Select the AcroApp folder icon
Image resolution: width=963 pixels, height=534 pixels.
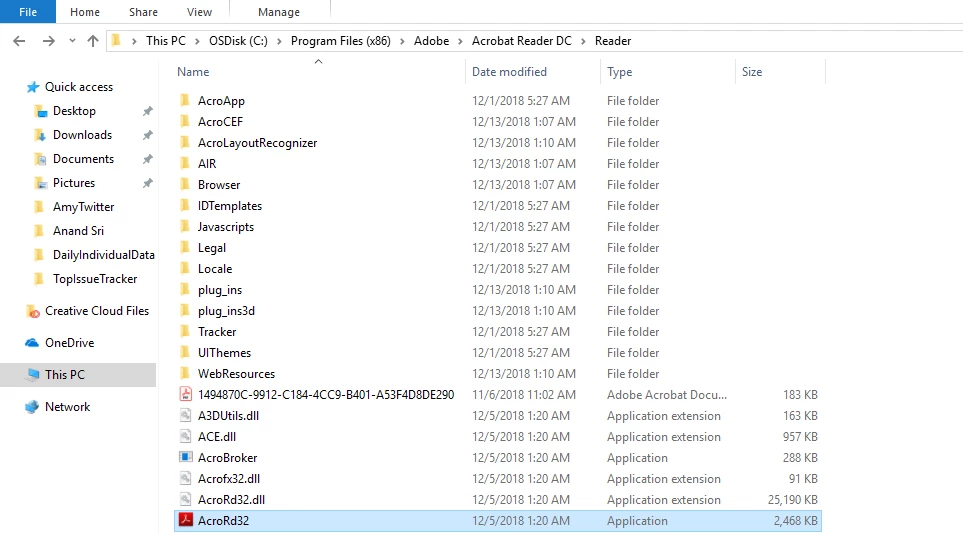[x=185, y=100]
